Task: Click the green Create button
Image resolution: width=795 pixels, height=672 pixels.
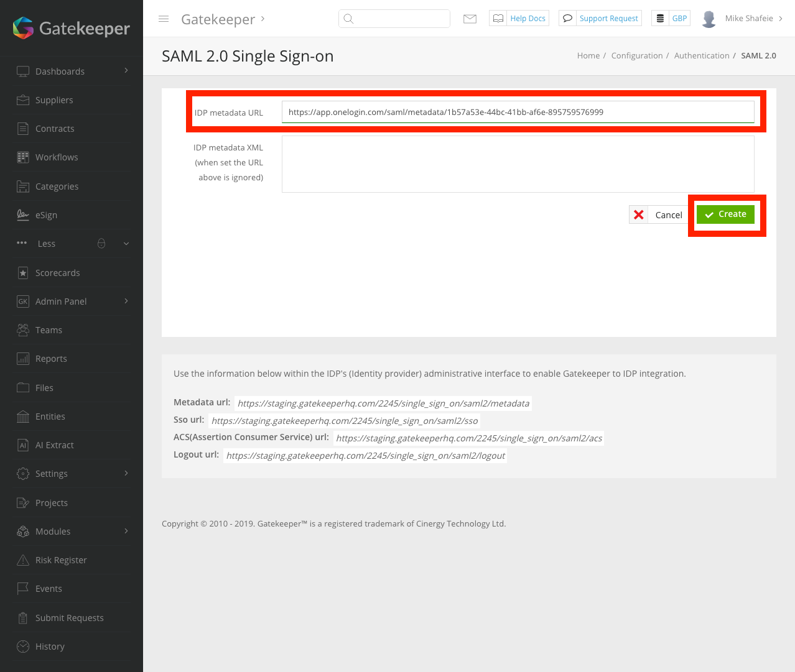Action: tap(725, 214)
